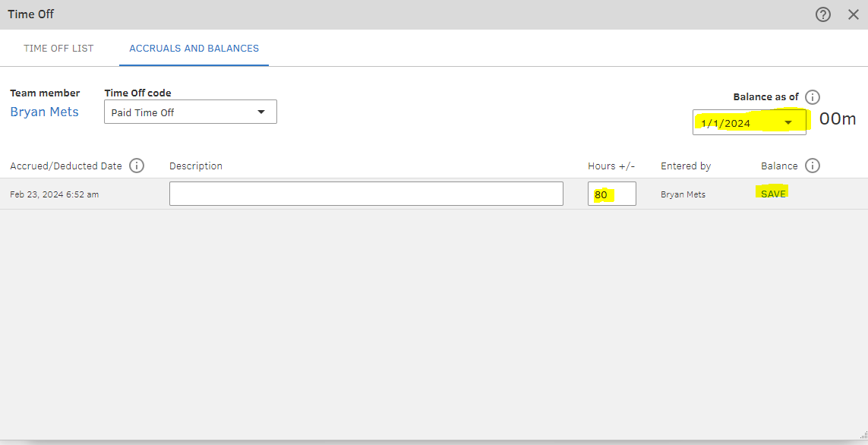This screenshot has width=868, height=445.
Task: Open the help question mark icon
Action: pyautogui.click(x=823, y=14)
